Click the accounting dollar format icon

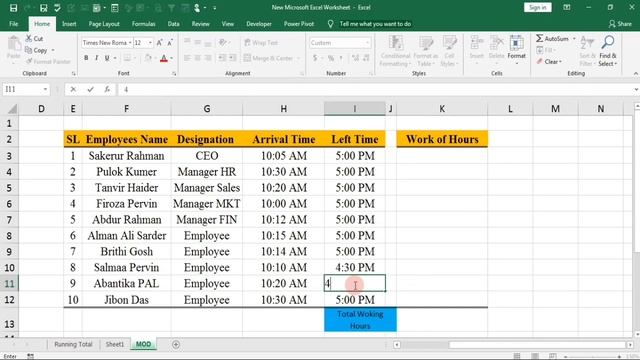[315, 58]
